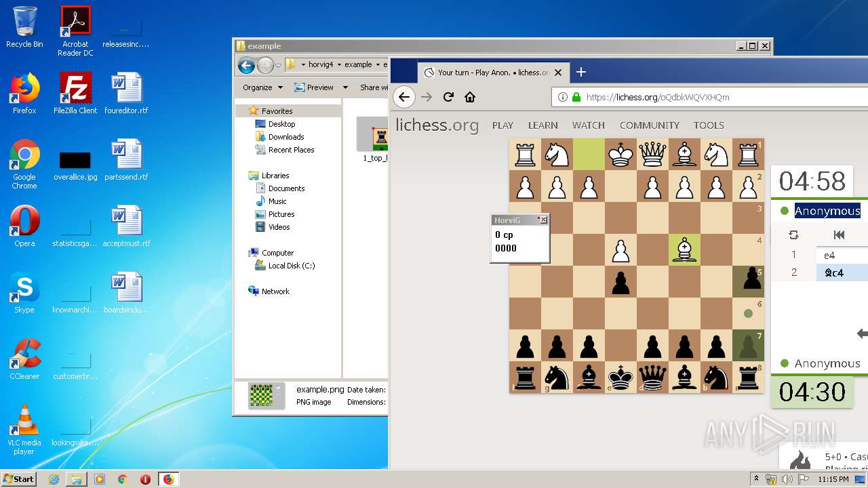Viewport: 868px width, 488px height.
Task: Select the white pawn in the centre
Action: 620,250
